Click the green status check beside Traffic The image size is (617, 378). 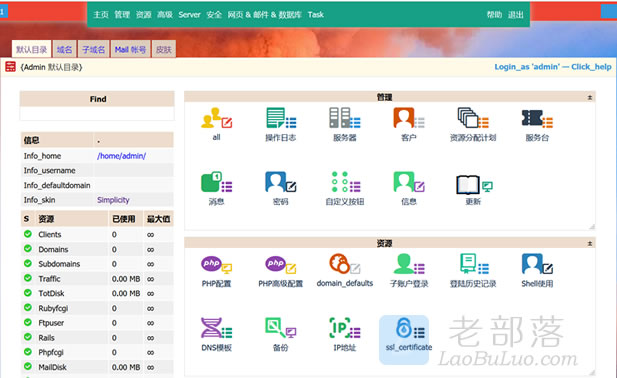pyautogui.click(x=28, y=278)
